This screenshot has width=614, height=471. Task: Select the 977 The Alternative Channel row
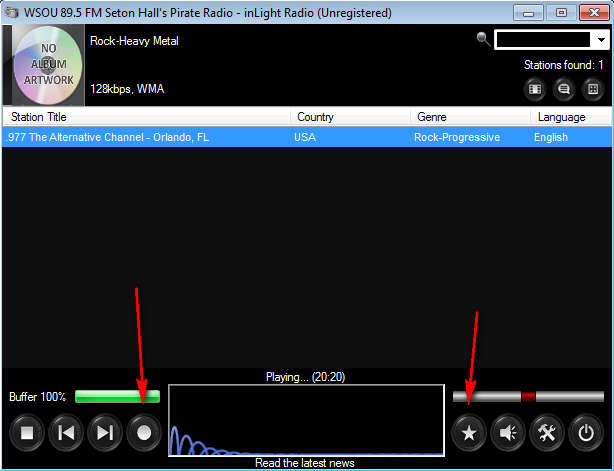pyautogui.click(x=150, y=137)
